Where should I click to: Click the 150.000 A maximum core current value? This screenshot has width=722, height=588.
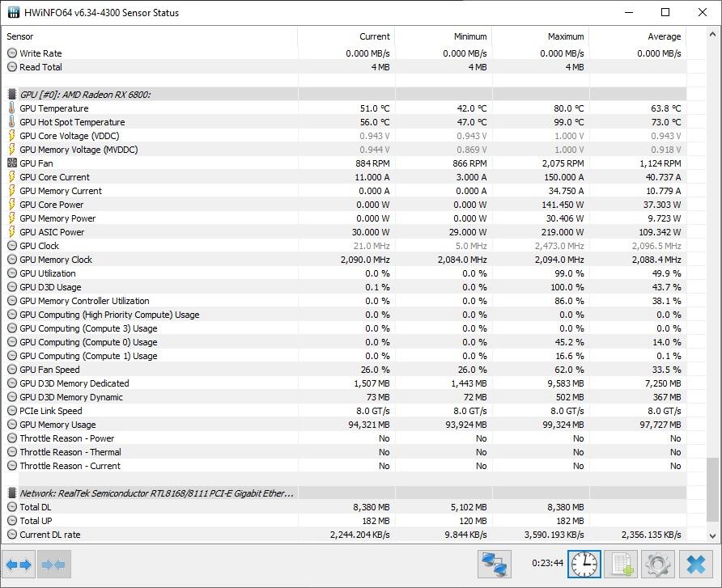[563, 176]
